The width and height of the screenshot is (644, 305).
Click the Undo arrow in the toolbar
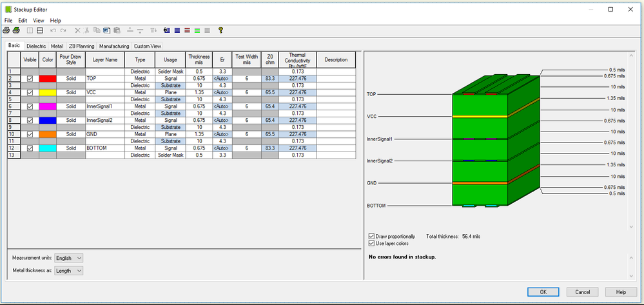pos(52,30)
